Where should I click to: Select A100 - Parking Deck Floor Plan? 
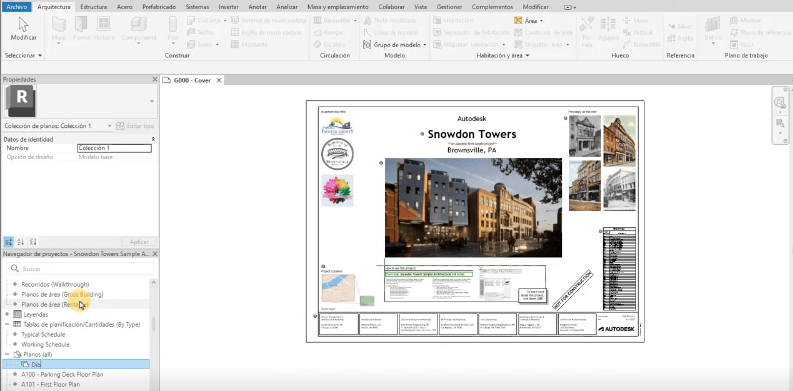[x=62, y=375]
